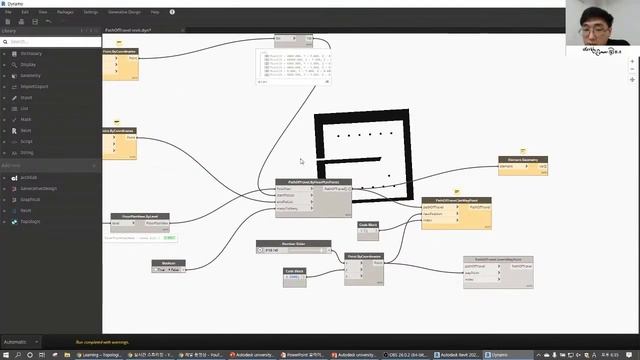Click the library Search field
The height and width of the screenshot is (360, 640).
tap(51, 42)
